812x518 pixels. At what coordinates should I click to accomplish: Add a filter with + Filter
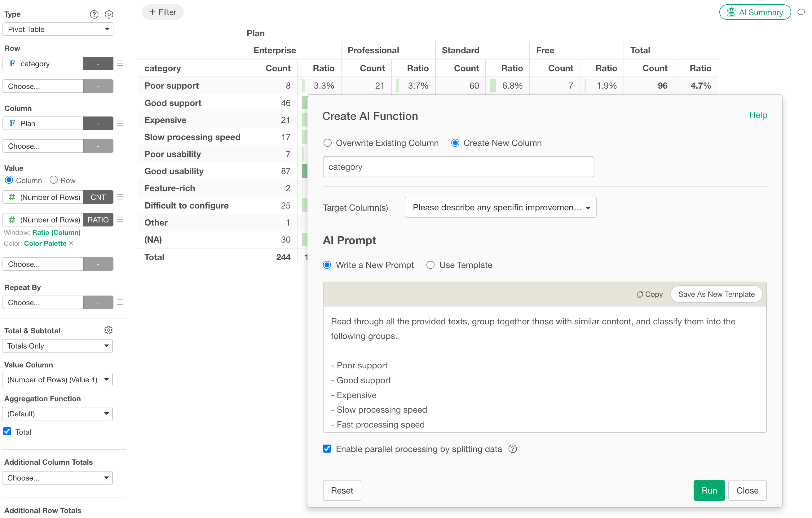click(162, 12)
